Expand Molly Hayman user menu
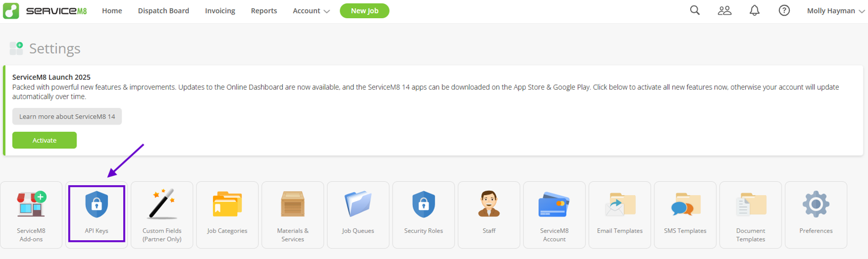The height and width of the screenshot is (259, 868). (836, 10)
